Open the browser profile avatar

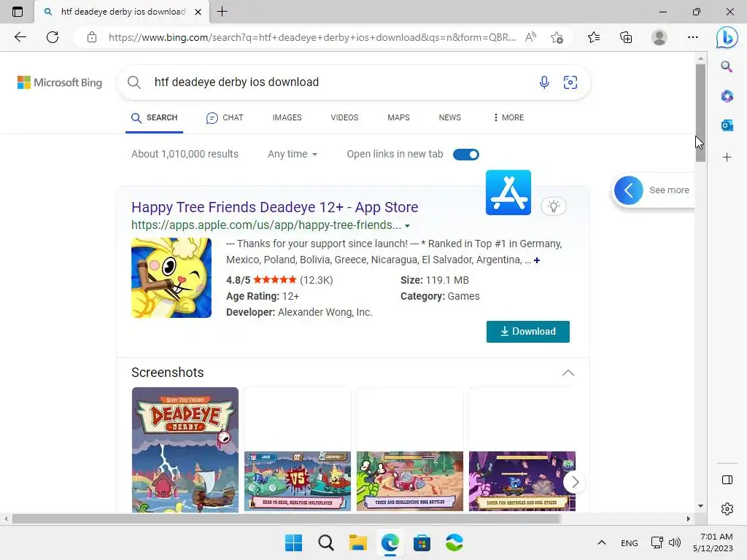pos(659,37)
